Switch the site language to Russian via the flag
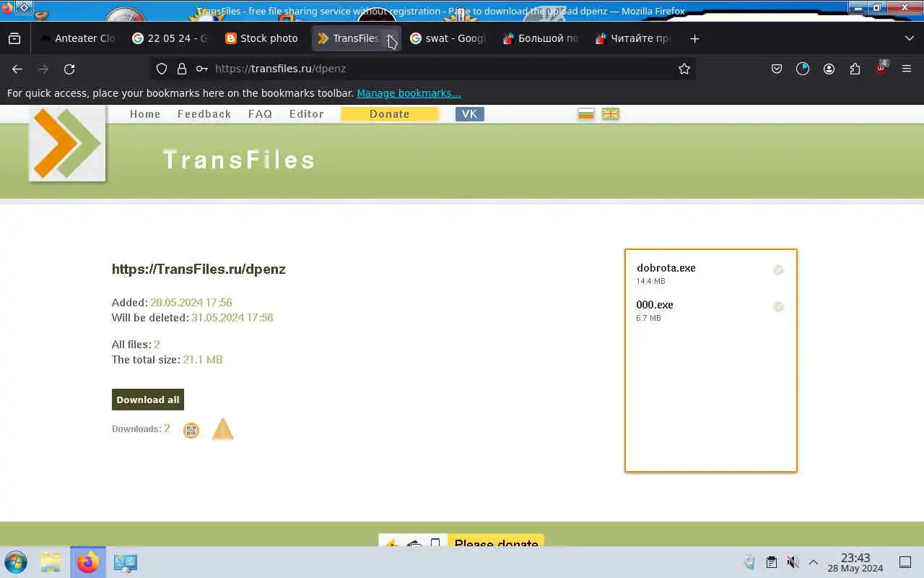Viewport: 924px width, 578px height. coord(586,114)
